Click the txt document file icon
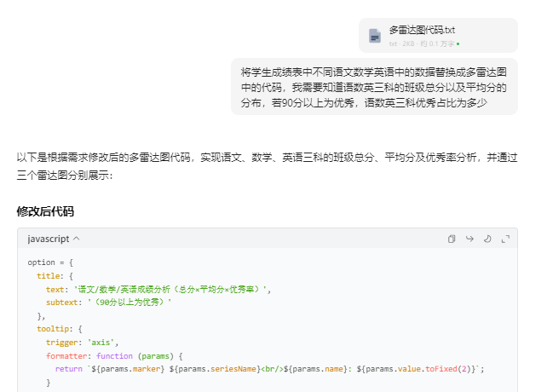 375,36
